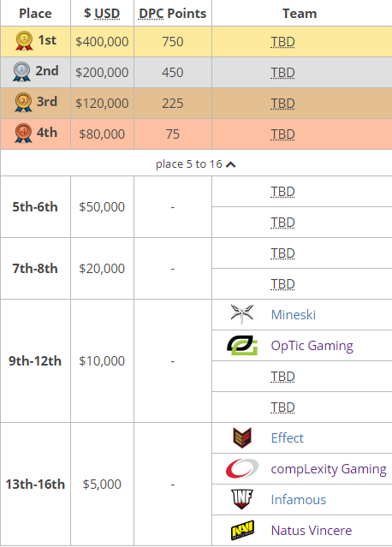
Task: Collapse the place 5 to 16 section
Action: tap(196, 164)
